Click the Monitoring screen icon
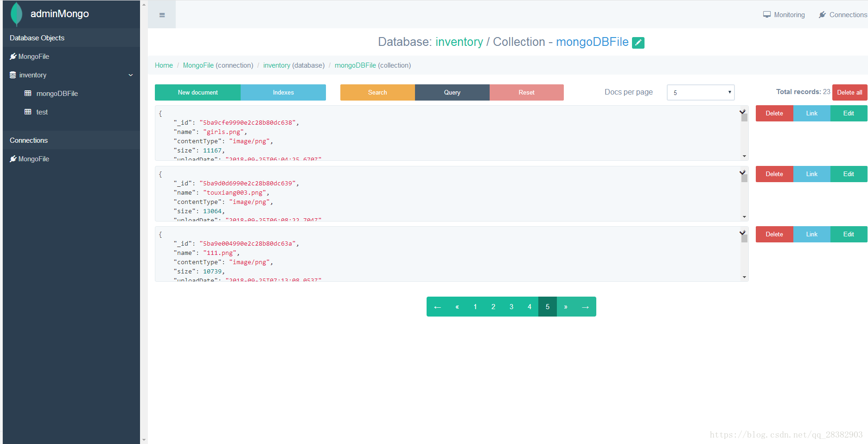Viewport: 868px width, 444px height. [767, 15]
